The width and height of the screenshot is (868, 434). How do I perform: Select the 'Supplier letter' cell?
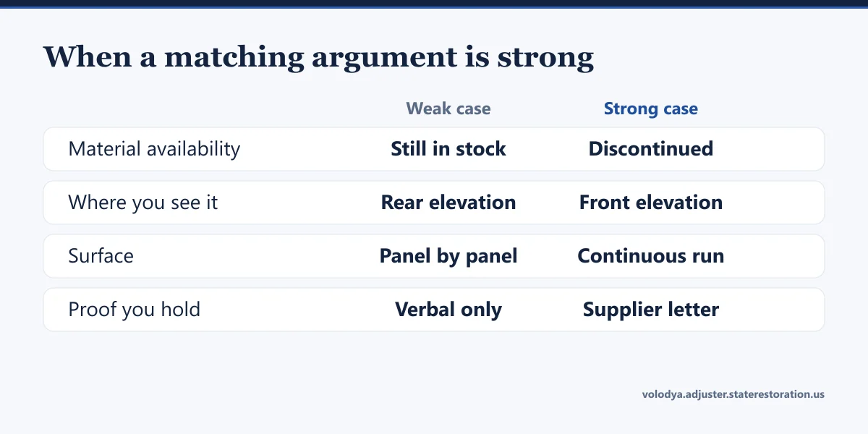click(651, 310)
